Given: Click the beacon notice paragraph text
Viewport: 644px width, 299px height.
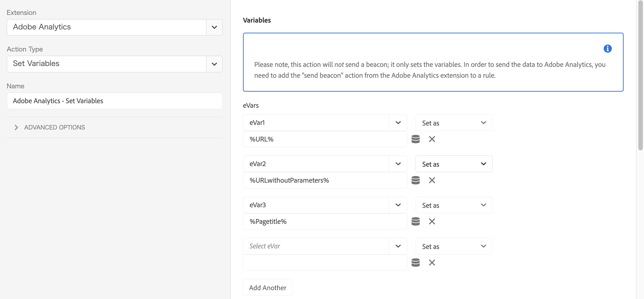Looking at the screenshot, I should coord(430,70).
